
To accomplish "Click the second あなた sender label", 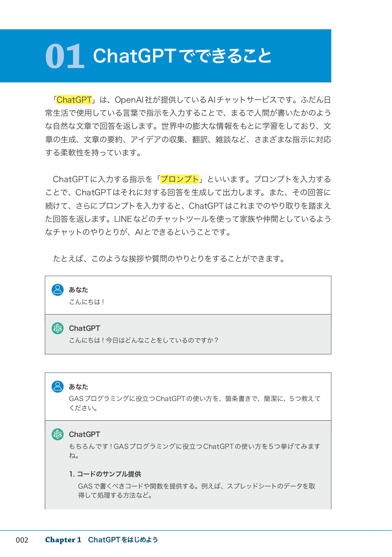I will tap(78, 387).
